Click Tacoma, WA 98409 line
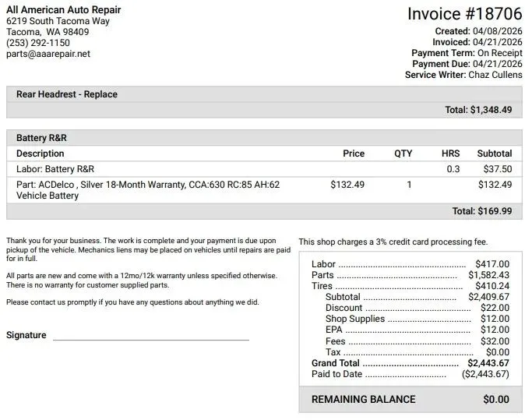Image resolution: width=525 pixels, height=420 pixels. [48, 32]
